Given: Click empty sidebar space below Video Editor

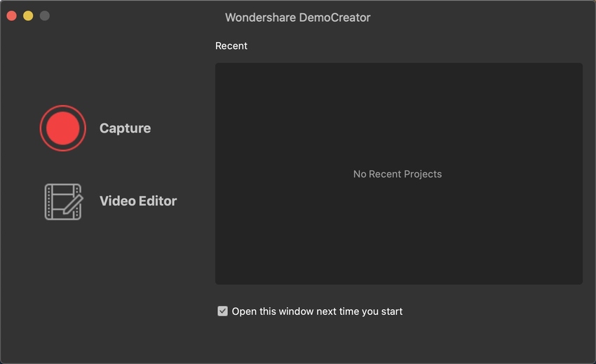Looking at the screenshot, I should point(105,281).
